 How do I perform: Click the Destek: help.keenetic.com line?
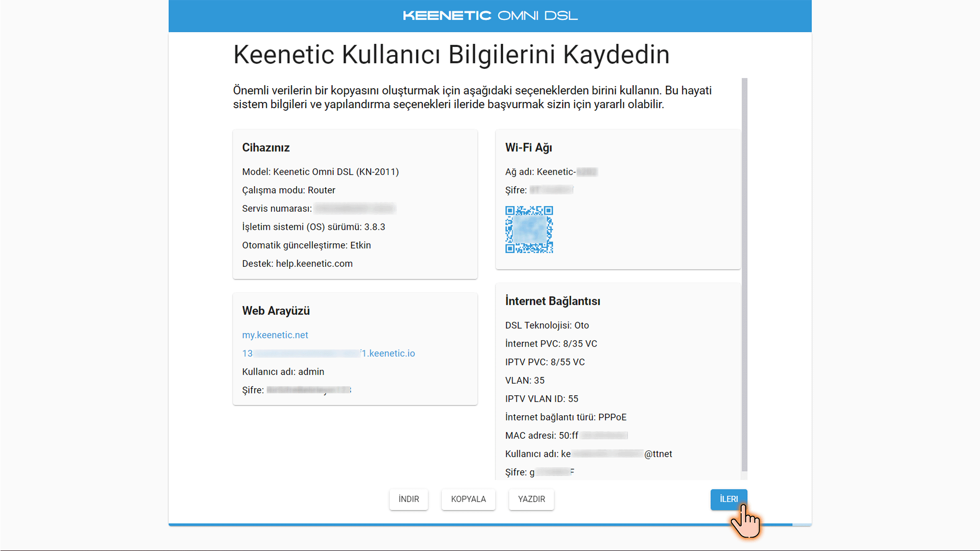(x=298, y=264)
